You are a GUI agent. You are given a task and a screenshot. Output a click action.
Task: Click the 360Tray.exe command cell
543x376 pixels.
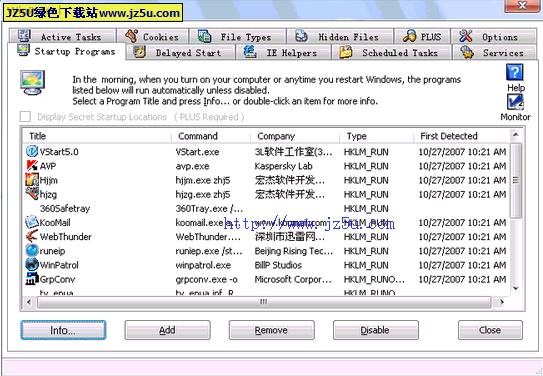pyautogui.click(x=209, y=209)
